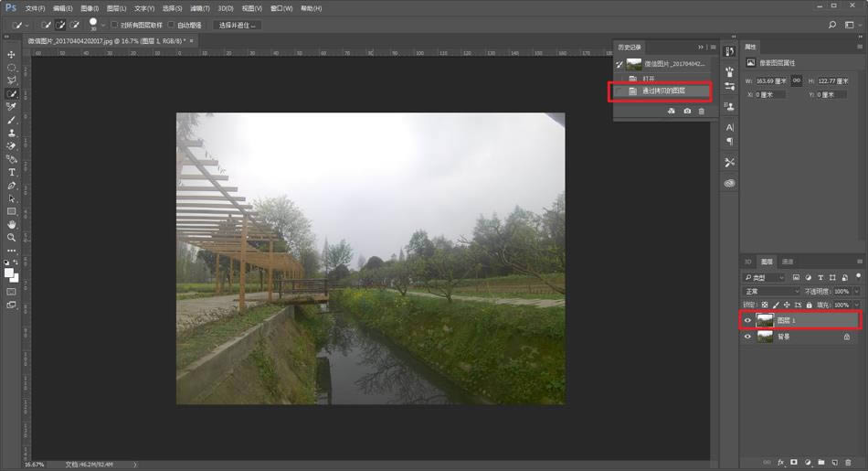The image size is (868, 471).
Task: Pick the Zoom magnifier tool
Action: (x=12, y=237)
